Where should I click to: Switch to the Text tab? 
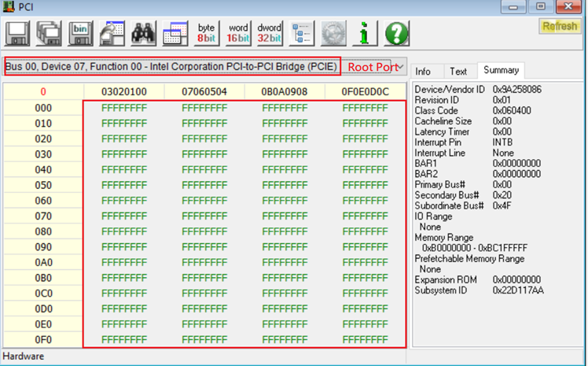coord(458,72)
